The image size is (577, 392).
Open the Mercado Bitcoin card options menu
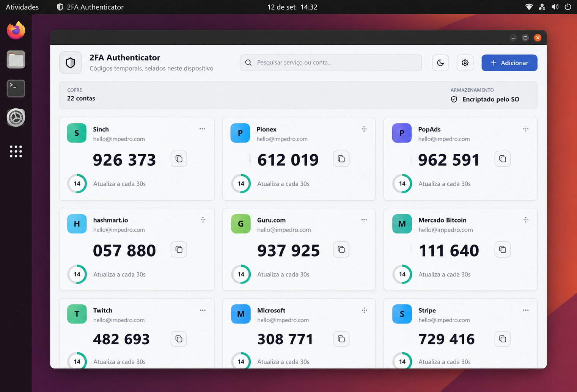(526, 220)
